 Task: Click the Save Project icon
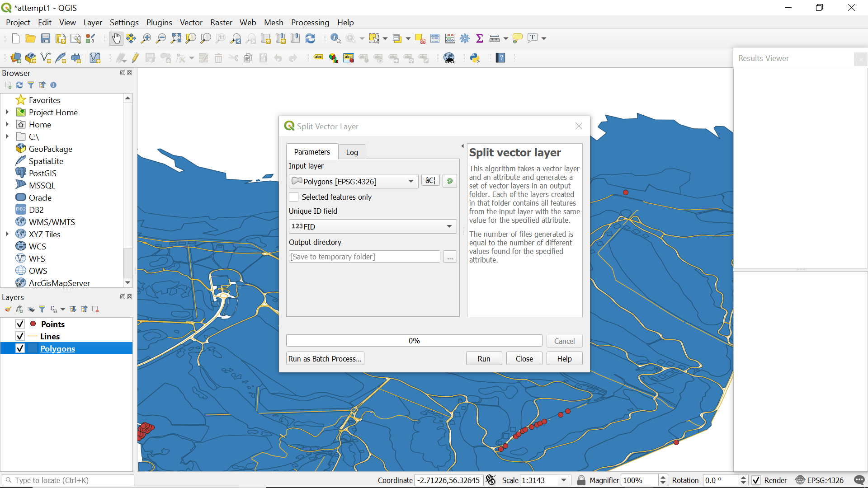[x=46, y=39]
